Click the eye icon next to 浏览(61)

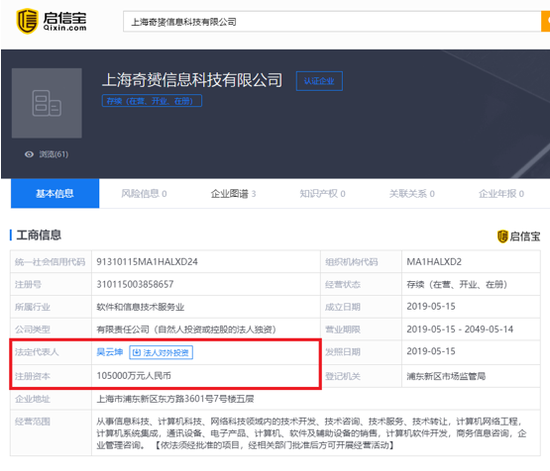coord(29,154)
